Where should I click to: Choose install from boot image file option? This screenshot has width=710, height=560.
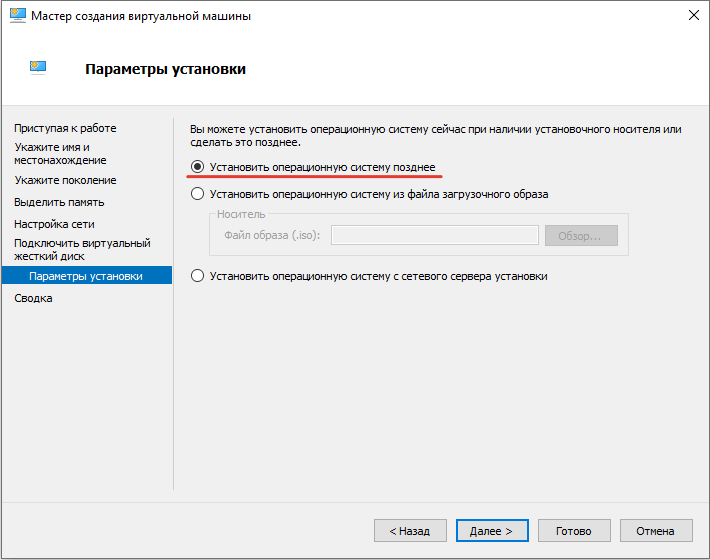[x=198, y=194]
